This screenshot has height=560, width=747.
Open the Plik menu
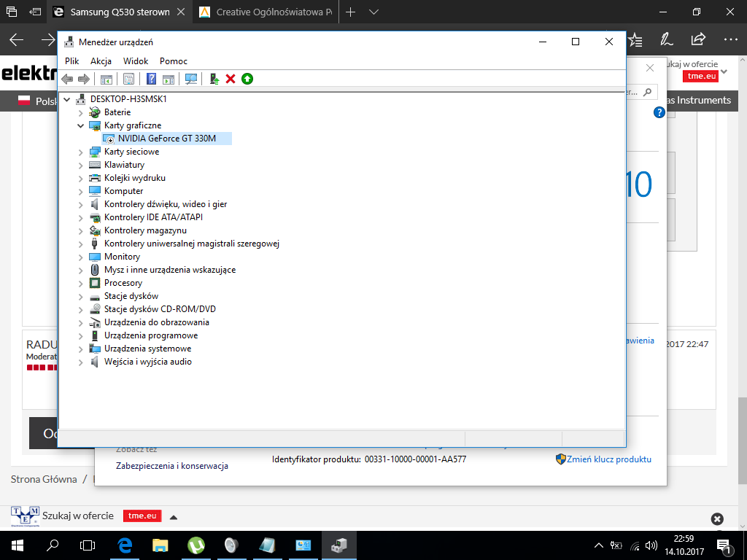72,61
